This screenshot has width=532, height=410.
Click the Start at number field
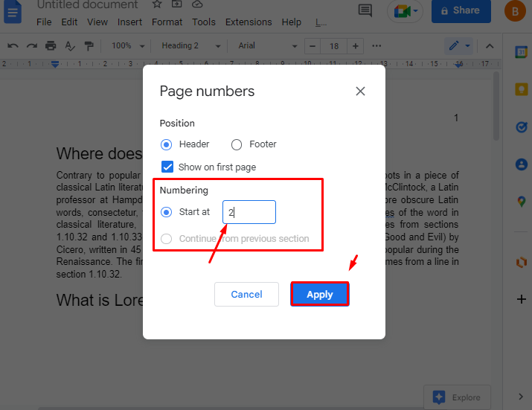click(x=249, y=212)
